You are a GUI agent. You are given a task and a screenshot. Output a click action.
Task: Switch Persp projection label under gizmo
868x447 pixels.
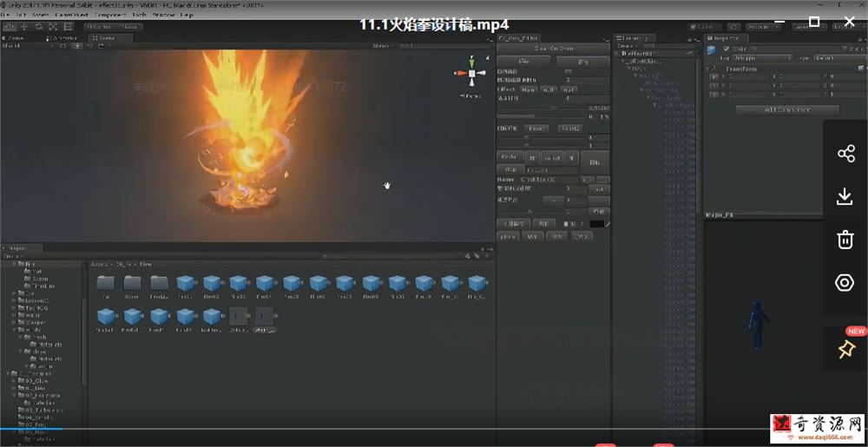point(471,95)
